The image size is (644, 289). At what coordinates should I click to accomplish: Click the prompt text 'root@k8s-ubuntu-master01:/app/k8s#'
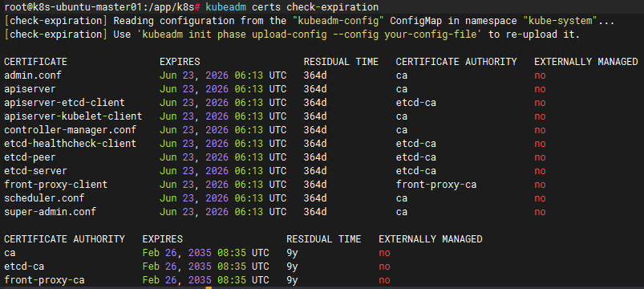pos(103,7)
